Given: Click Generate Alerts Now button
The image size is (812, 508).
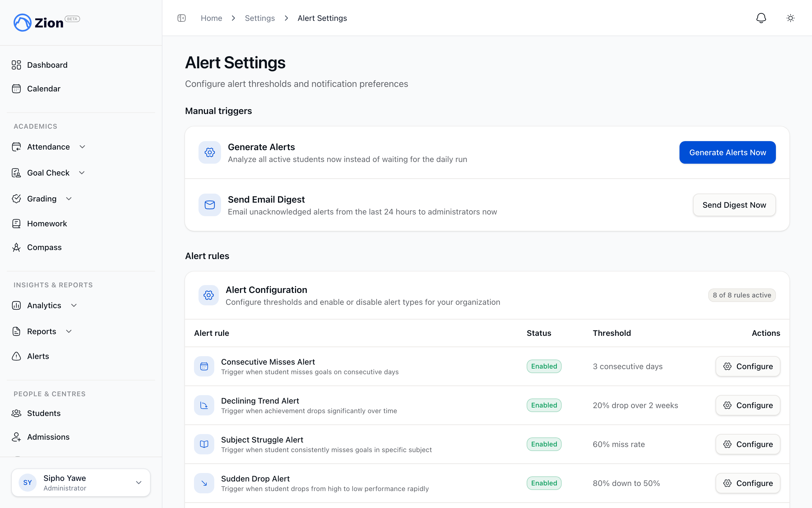Looking at the screenshot, I should point(727,152).
